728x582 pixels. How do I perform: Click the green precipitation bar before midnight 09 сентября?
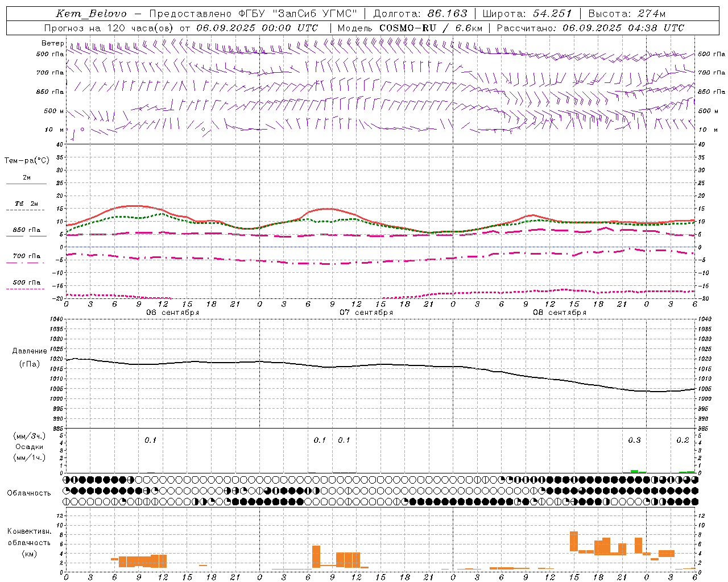click(634, 471)
